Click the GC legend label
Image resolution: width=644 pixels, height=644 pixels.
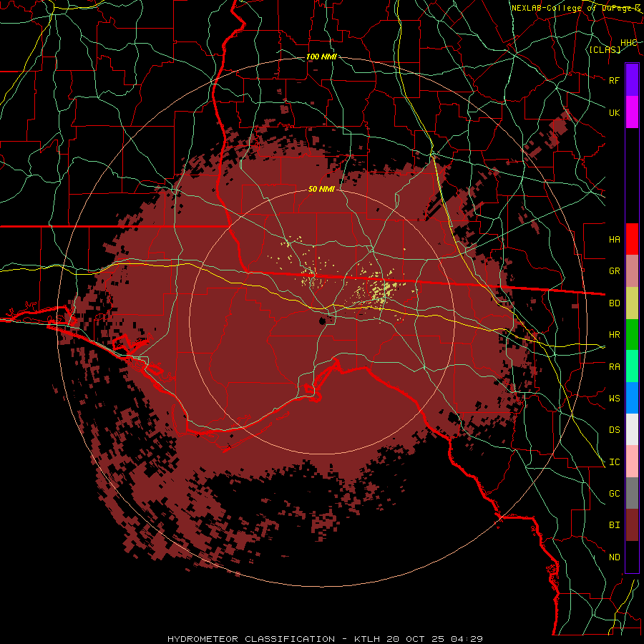[614, 494]
